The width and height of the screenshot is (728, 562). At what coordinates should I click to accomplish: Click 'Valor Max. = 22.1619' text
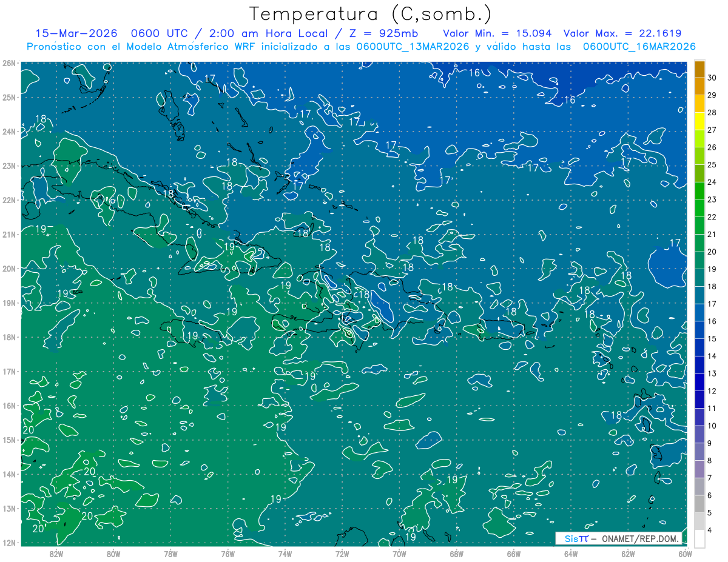(x=622, y=33)
